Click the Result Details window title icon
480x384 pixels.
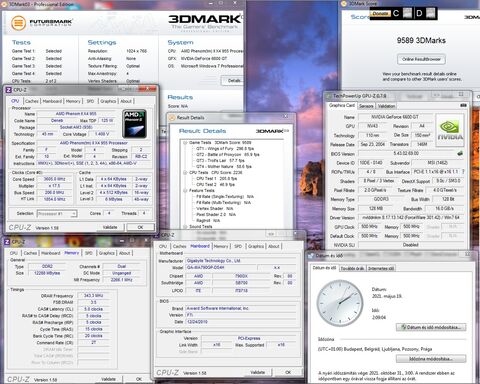[x=172, y=117]
